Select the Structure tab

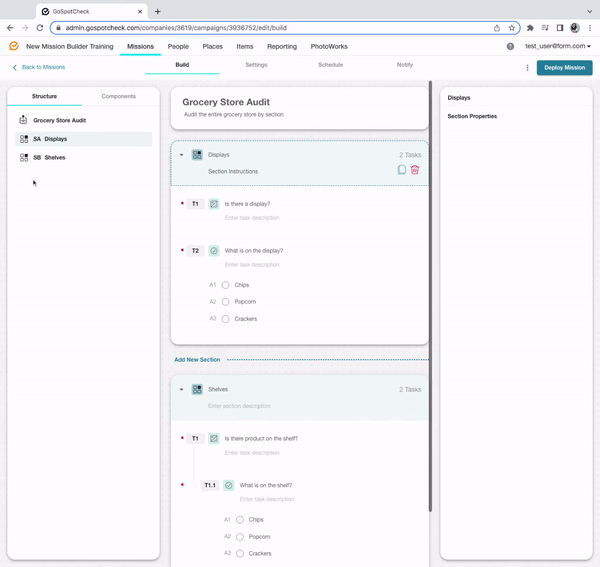coord(44,96)
